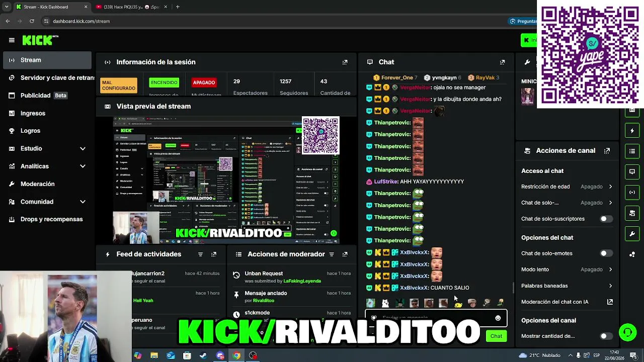The height and width of the screenshot is (362, 644).
Task: Click the browser address bar
Action: [272, 21]
